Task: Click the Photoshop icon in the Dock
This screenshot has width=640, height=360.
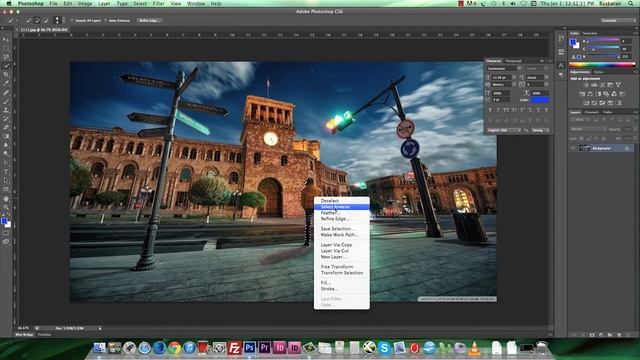Action: pos(249,348)
